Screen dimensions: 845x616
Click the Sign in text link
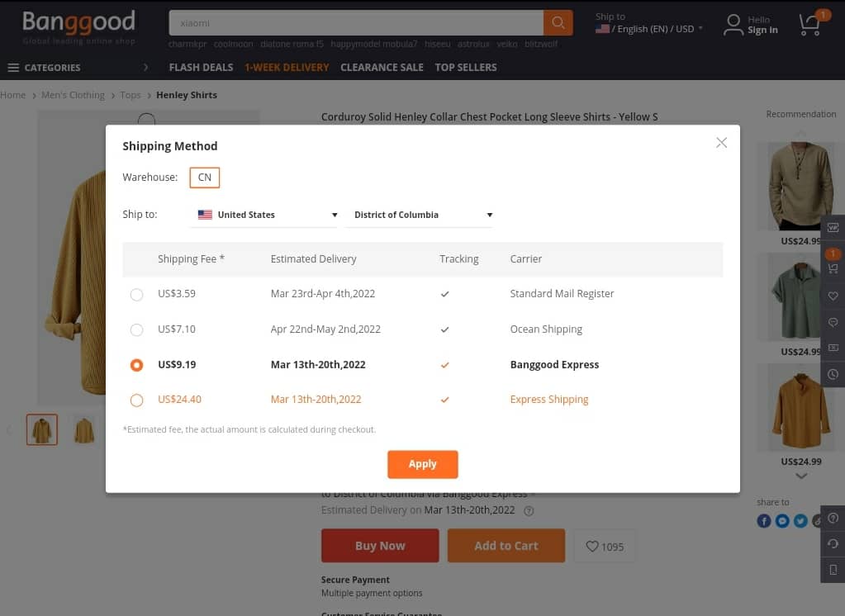[762, 31]
